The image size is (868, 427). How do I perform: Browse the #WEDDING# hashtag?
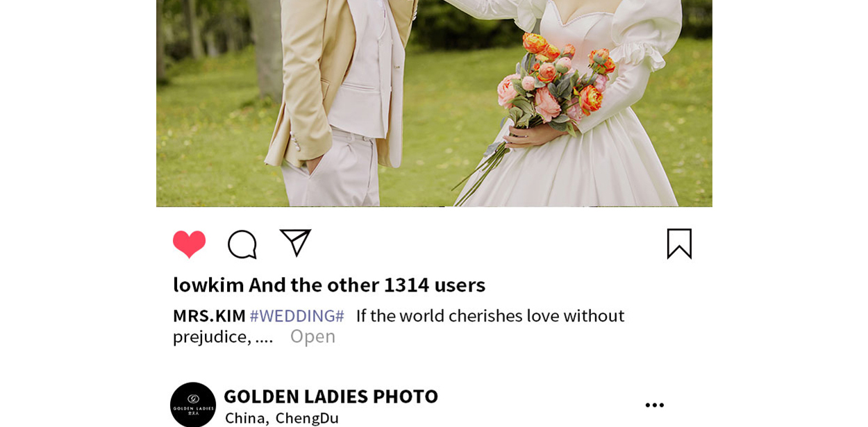[297, 316]
